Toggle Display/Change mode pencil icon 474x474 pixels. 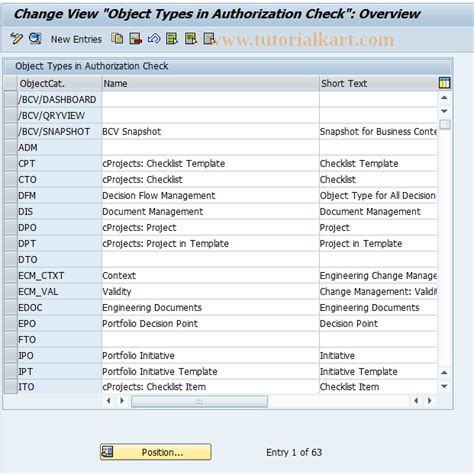pos(16,39)
